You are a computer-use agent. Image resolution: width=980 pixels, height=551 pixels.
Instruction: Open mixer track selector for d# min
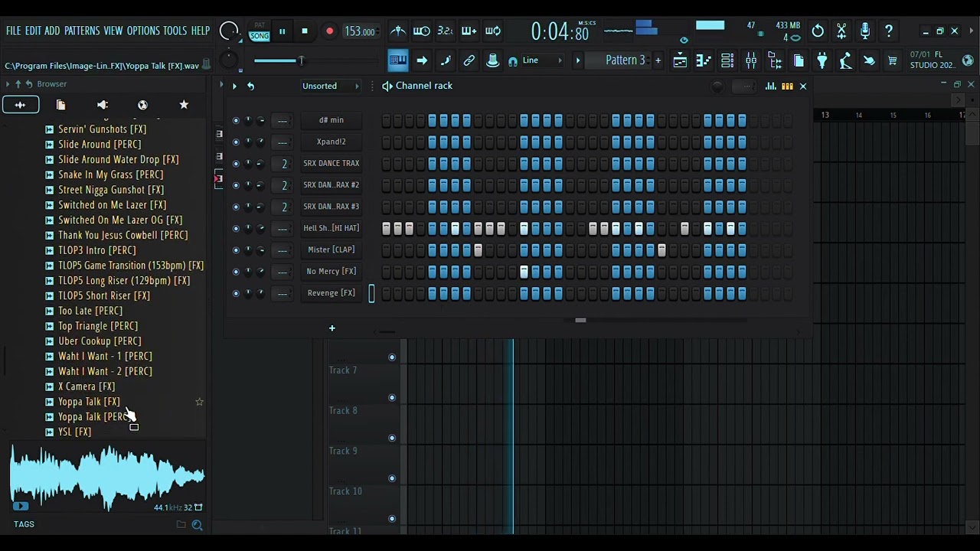click(x=283, y=120)
